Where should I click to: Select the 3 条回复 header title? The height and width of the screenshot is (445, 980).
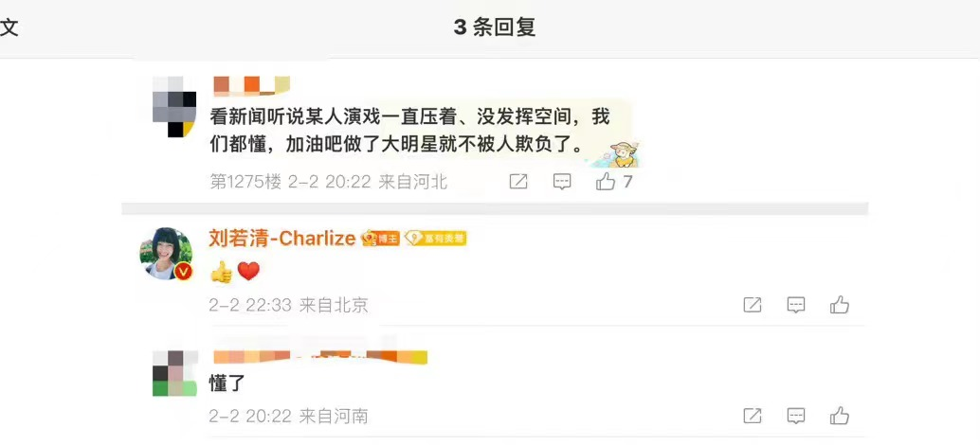[x=495, y=27]
